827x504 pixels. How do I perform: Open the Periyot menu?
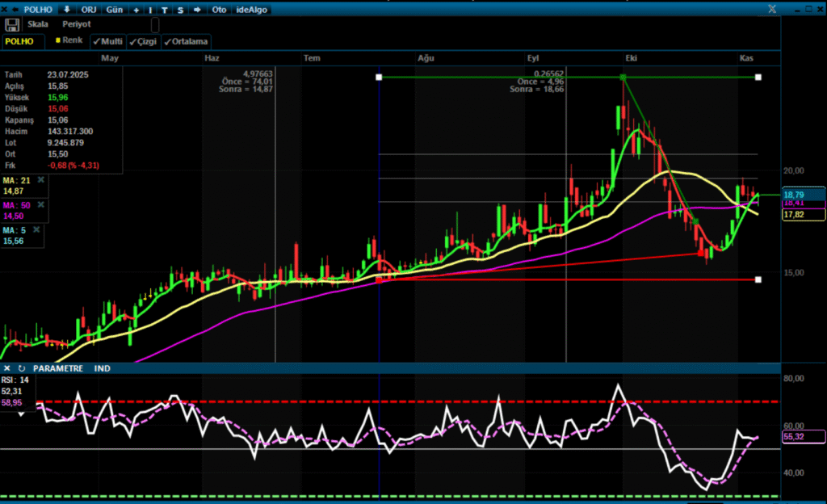click(x=78, y=24)
